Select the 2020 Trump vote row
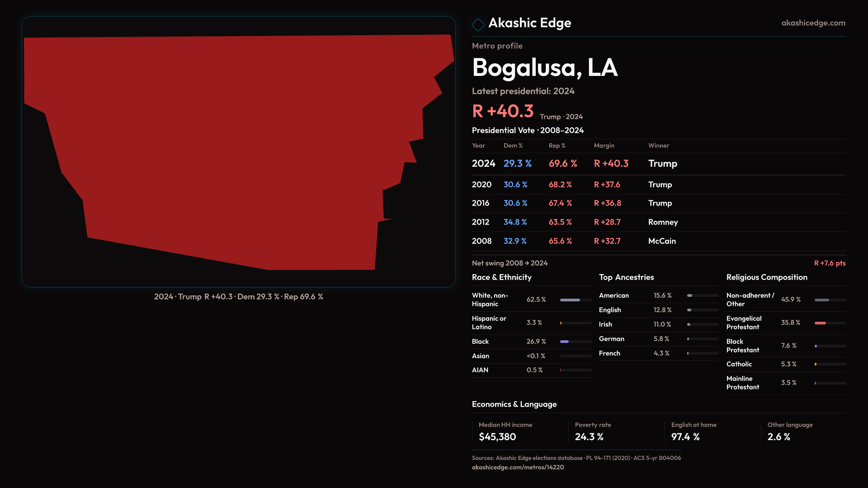This screenshot has width=868, height=488. 658,184
